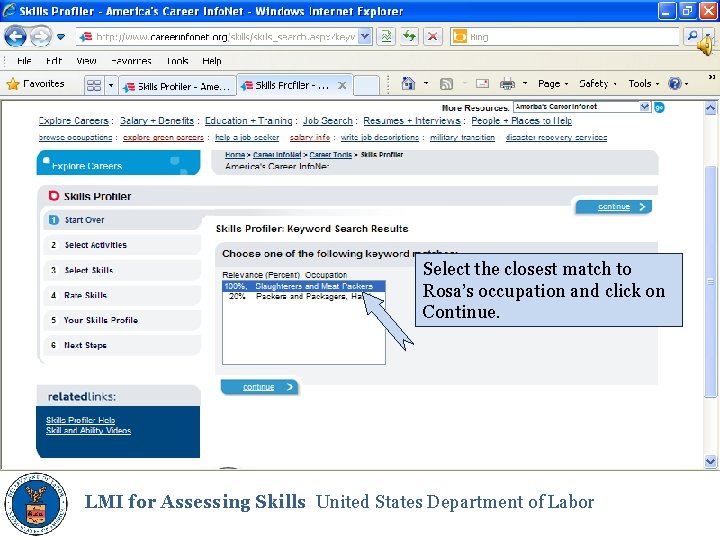Open the People + Places to Help link
Screen dimensions: 720x540
(x=522, y=121)
